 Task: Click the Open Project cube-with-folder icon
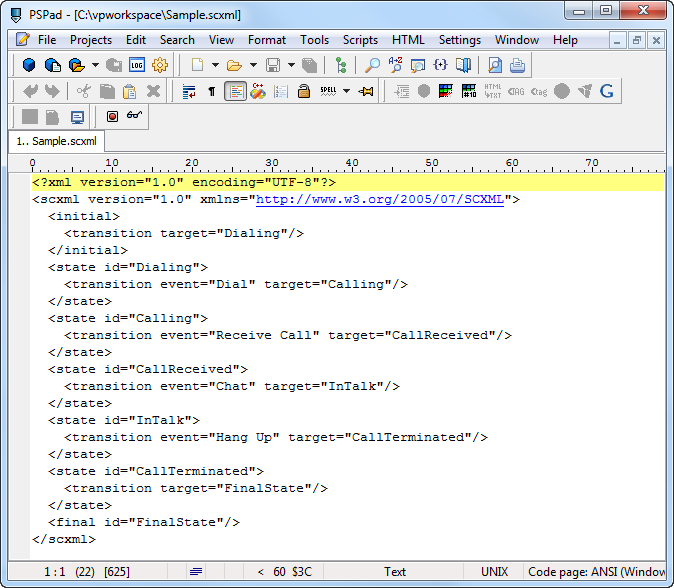click(x=77, y=65)
